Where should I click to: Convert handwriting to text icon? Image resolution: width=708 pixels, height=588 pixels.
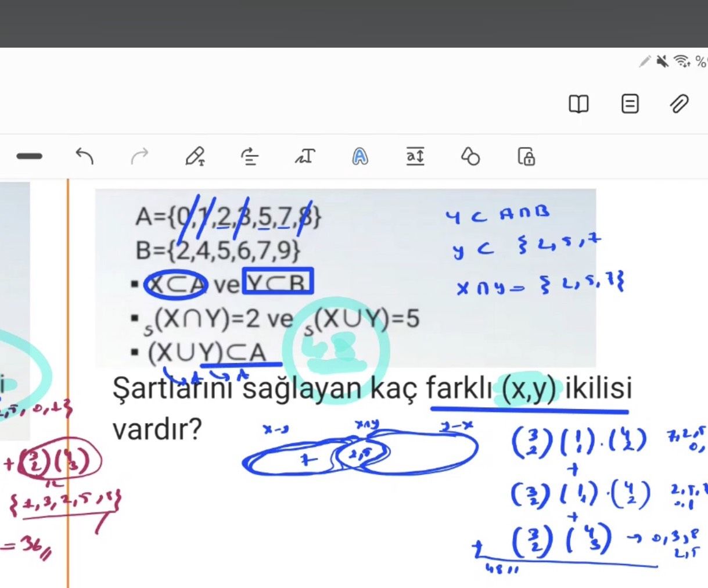pos(305,156)
